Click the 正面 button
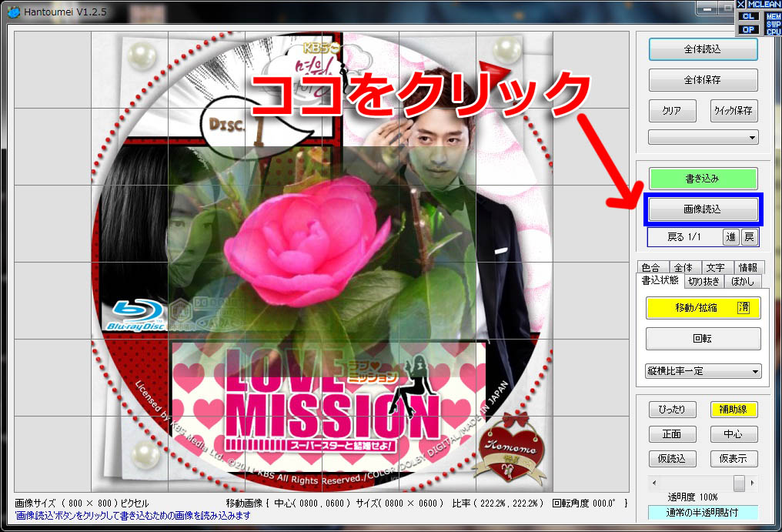 coord(672,434)
